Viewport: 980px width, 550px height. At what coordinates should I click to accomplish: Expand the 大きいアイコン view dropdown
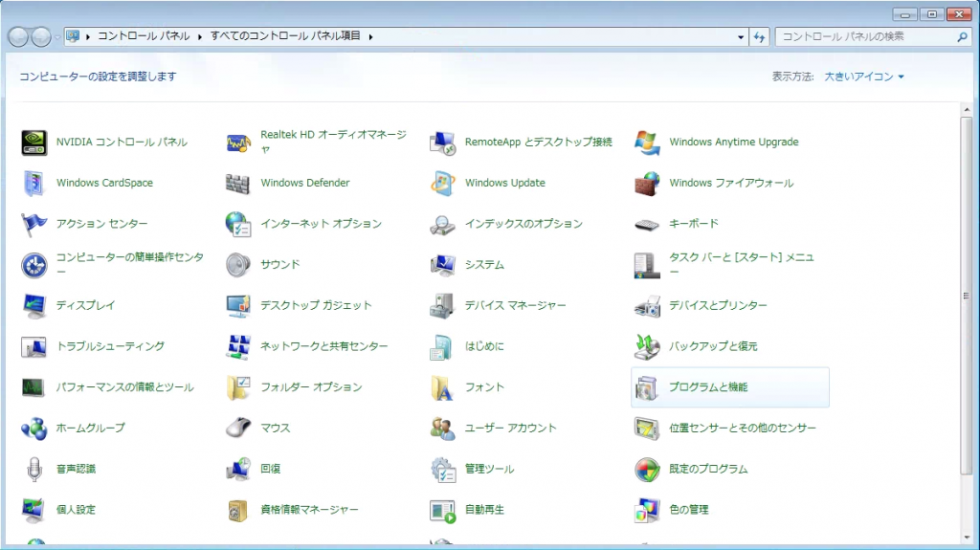click(x=864, y=77)
